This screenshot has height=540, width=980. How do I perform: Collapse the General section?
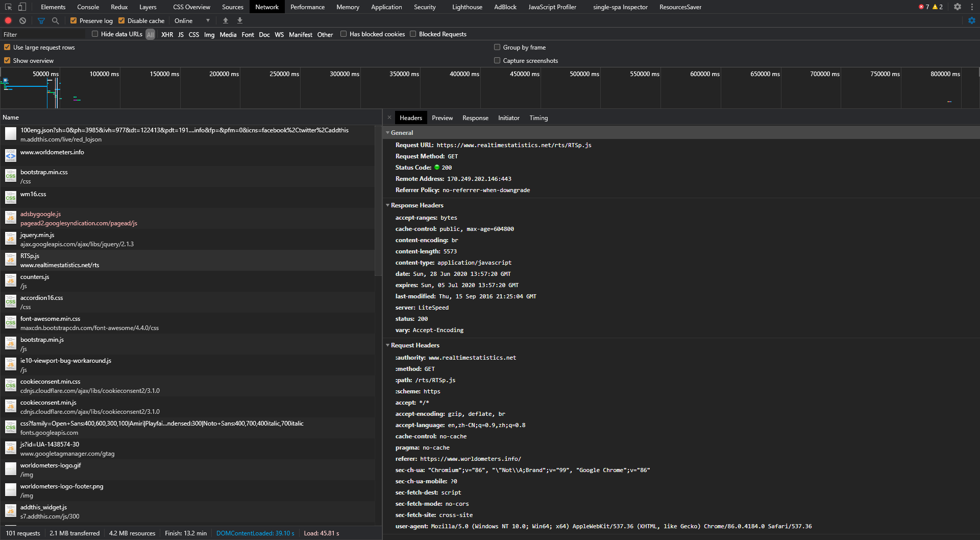388,133
